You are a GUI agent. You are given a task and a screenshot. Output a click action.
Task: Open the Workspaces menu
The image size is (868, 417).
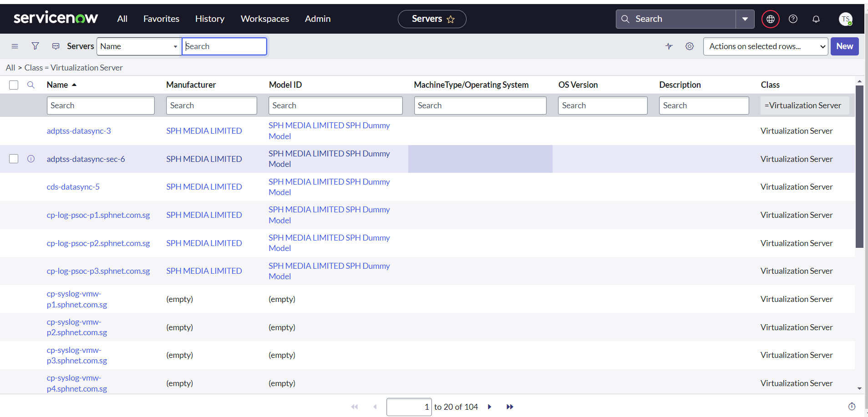pyautogui.click(x=265, y=19)
